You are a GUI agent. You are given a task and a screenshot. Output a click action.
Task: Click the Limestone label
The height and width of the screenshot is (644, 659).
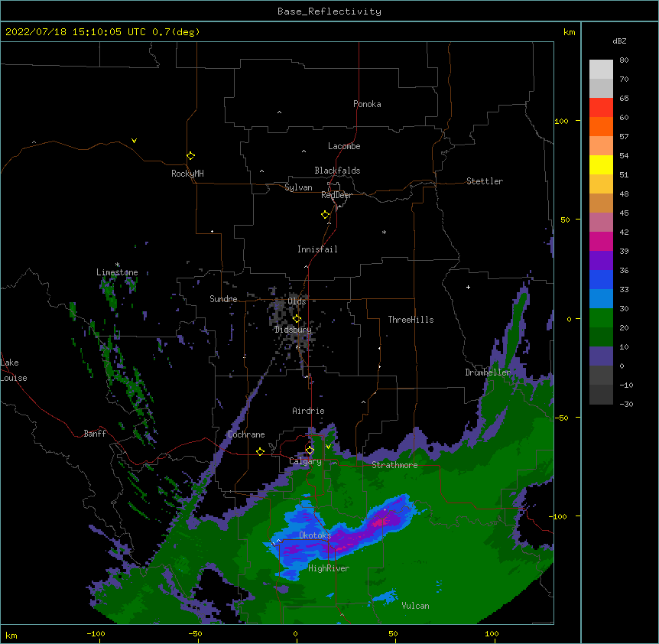pos(117,272)
